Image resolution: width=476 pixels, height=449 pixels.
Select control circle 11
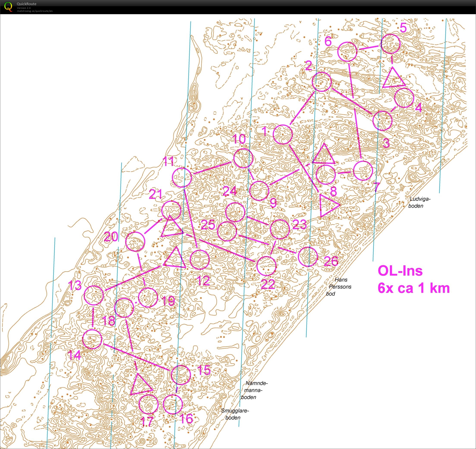(x=182, y=177)
